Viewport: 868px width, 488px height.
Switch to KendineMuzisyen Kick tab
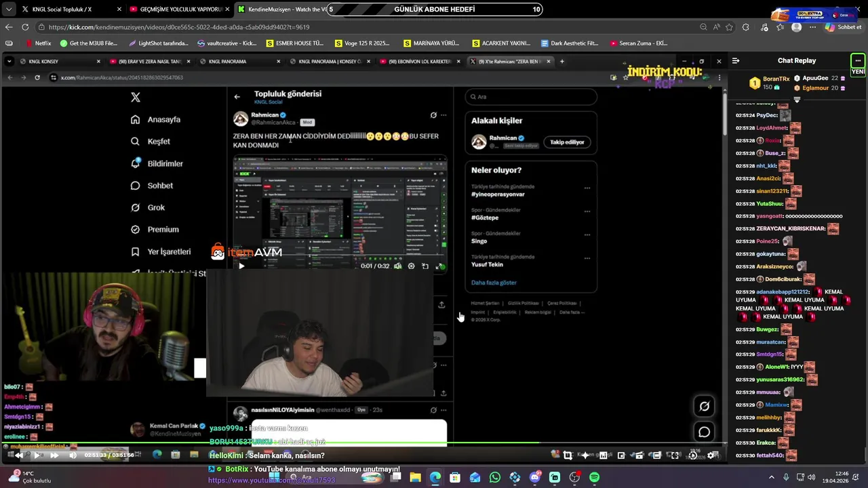[285, 9]
